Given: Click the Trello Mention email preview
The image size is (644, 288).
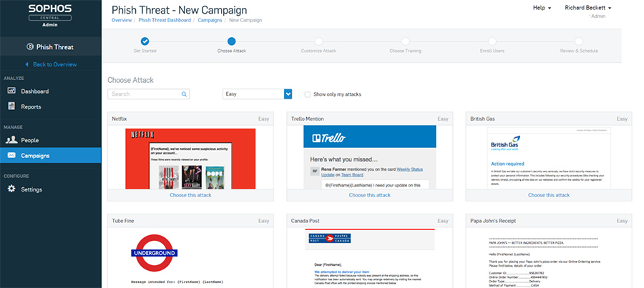Looking at the screenshot, I should (370, 157).
